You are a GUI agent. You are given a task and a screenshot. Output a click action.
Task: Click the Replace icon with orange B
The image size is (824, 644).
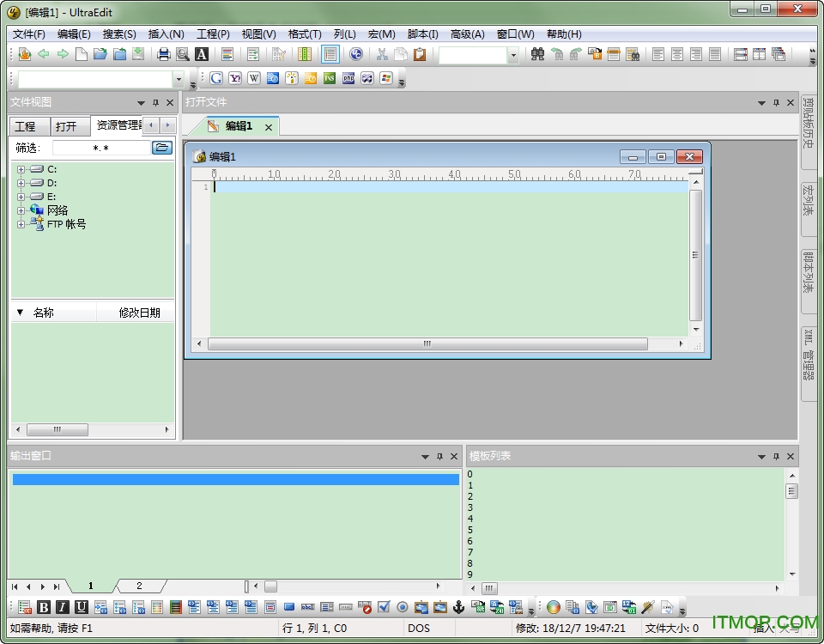594,54
